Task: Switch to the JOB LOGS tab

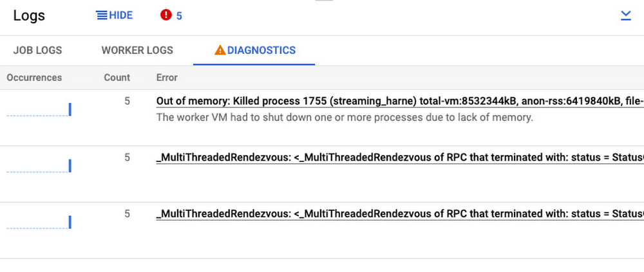Action: (x=37, y=50)
